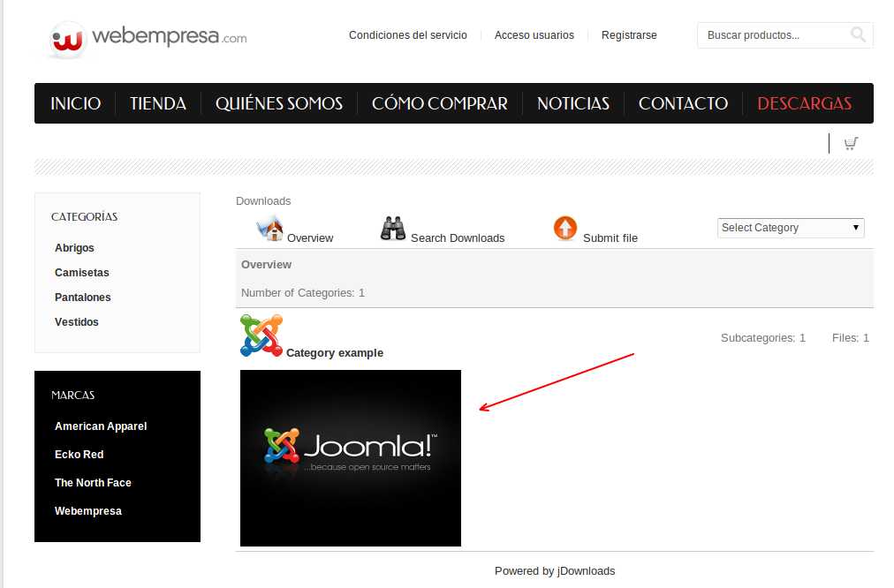
Task: Open CÓMO COMPRAR menu item
Action: (x=440, y=103)
